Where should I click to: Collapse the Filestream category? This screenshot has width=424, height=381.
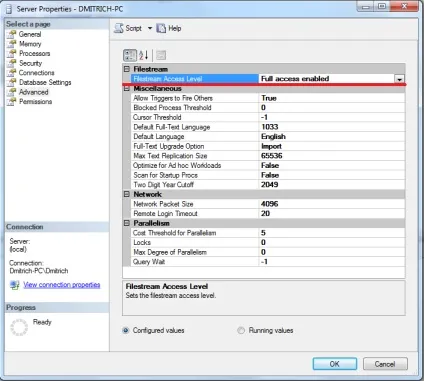(127, 69)
